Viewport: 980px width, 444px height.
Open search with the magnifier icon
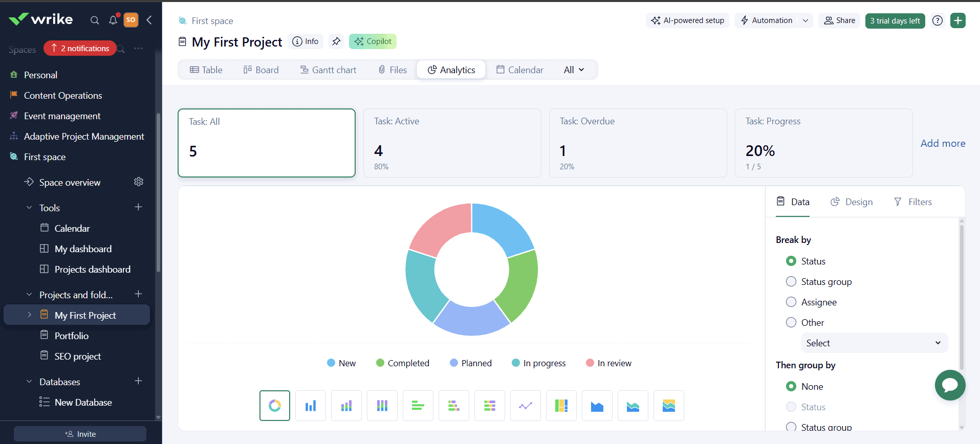tap(95, 20)
